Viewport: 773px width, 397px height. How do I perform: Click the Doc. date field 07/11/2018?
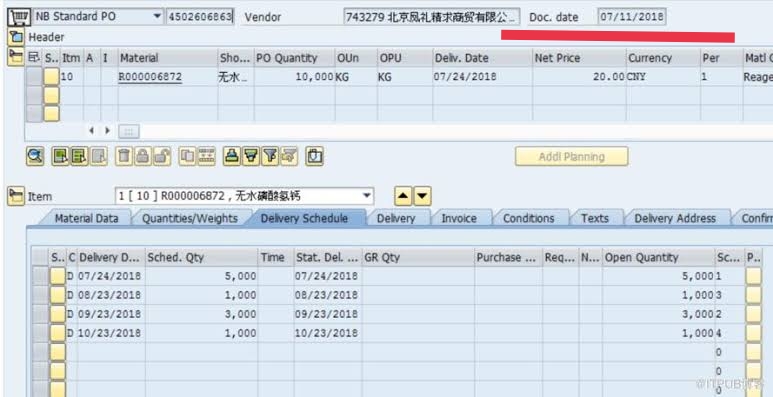click(x=632, y=17)
